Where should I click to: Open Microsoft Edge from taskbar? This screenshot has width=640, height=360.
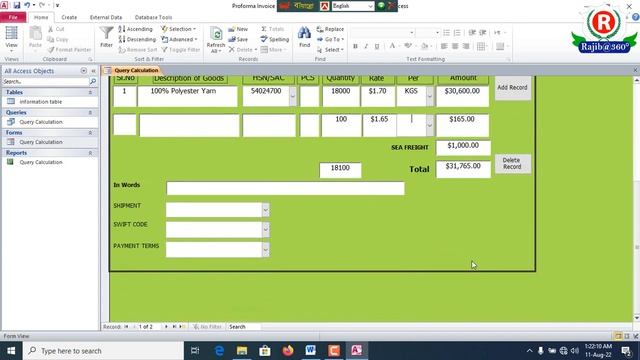pos(219,351)
